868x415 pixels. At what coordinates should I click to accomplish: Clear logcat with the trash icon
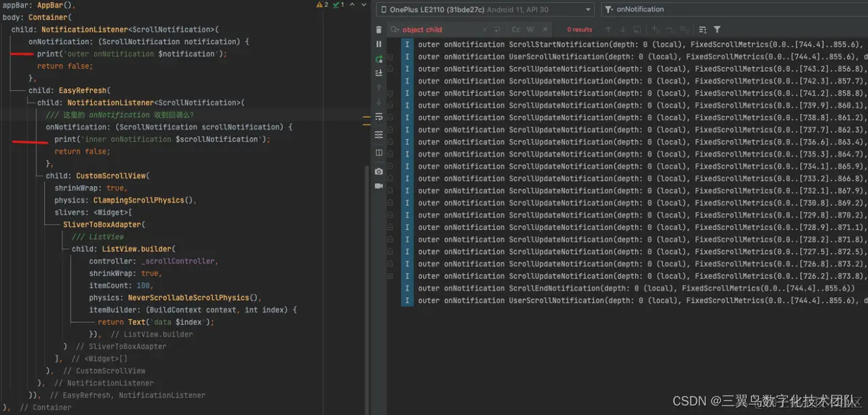(378, 30)
